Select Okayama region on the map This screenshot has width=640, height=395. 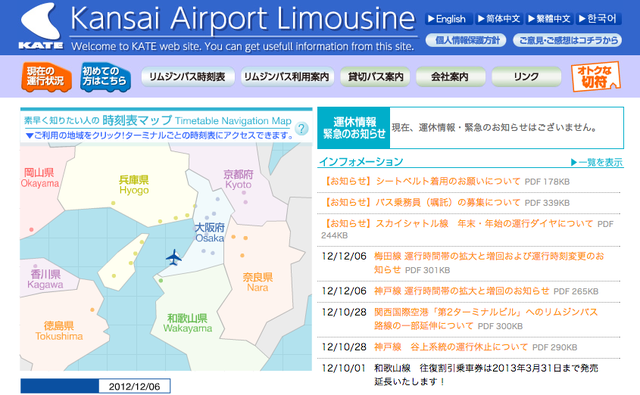40,178
